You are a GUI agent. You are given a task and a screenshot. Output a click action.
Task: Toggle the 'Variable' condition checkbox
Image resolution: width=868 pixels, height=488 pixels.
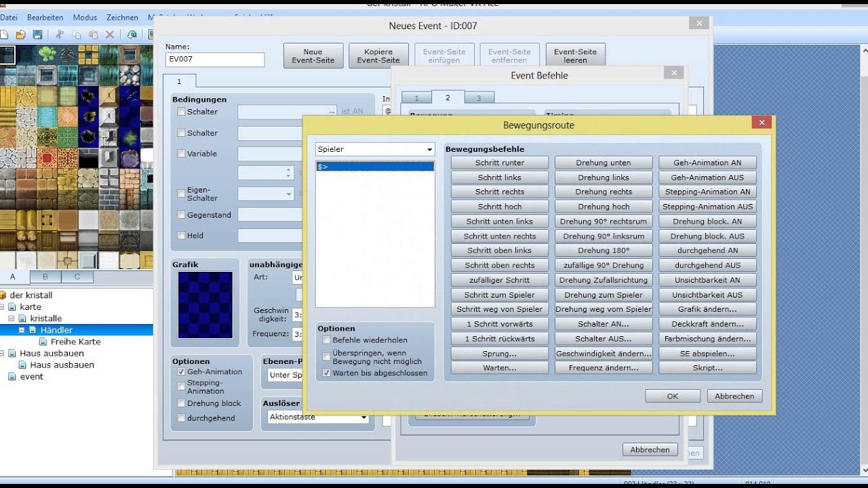click(x=181, y=154)
